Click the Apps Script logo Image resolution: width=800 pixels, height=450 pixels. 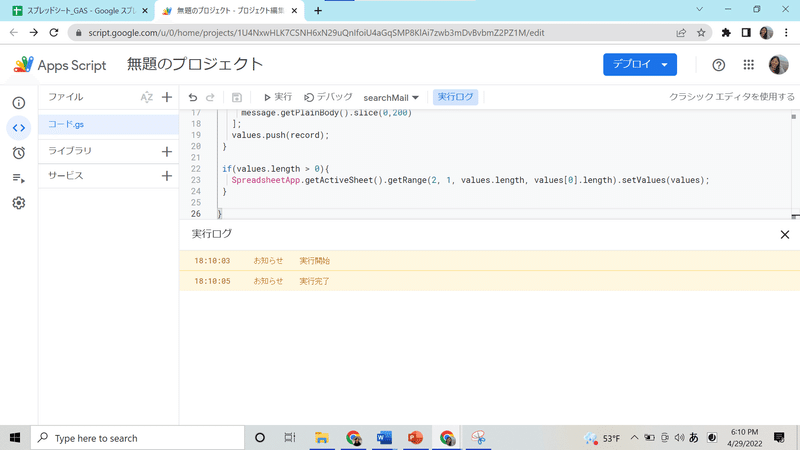pyautogui.click(x=59, y=65)
